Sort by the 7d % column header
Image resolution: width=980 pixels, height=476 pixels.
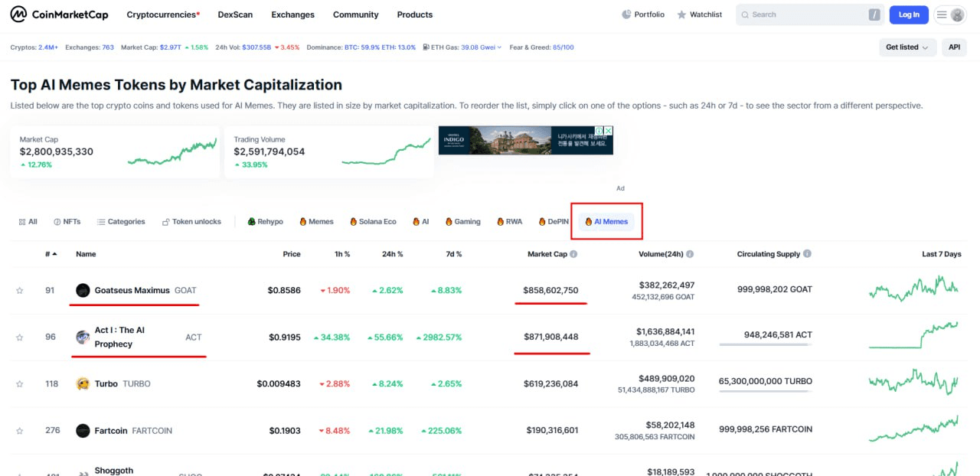pyautogui.click(x=453, y=254)
